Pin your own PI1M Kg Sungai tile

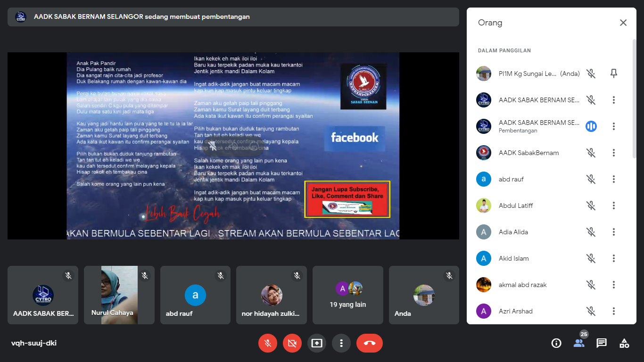pyautogui.click(x=613, y=74)
